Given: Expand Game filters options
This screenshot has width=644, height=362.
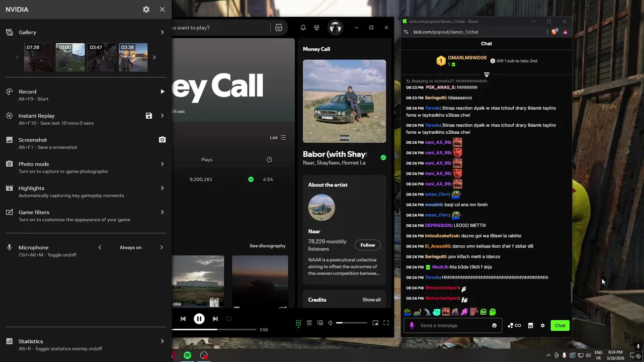Looking at the screenshot, I should click(x=162, y=212).
